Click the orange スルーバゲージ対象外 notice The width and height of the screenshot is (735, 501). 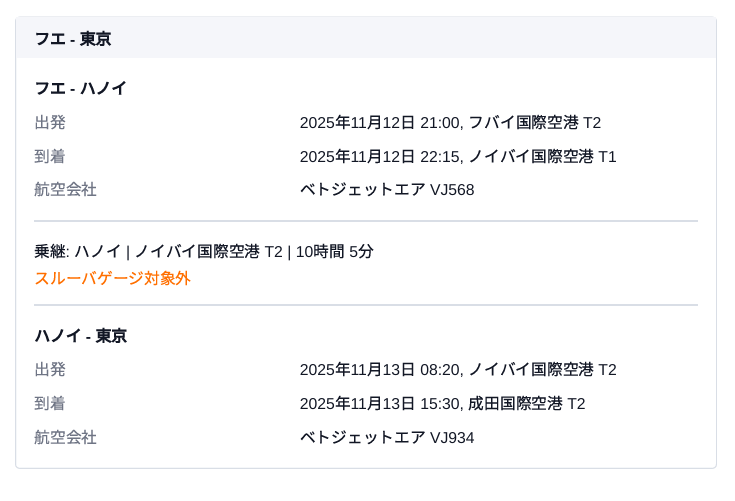click(x=112, y=279)
